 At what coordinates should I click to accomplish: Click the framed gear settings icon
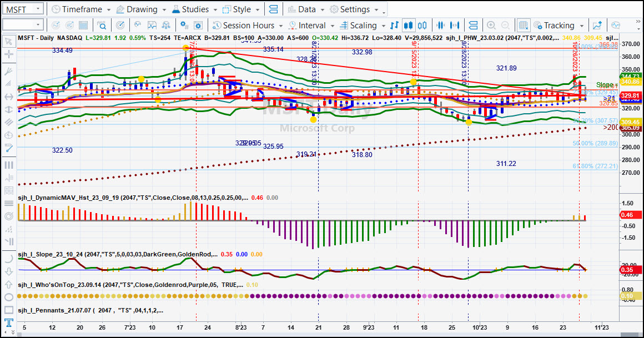click(198, 26)
